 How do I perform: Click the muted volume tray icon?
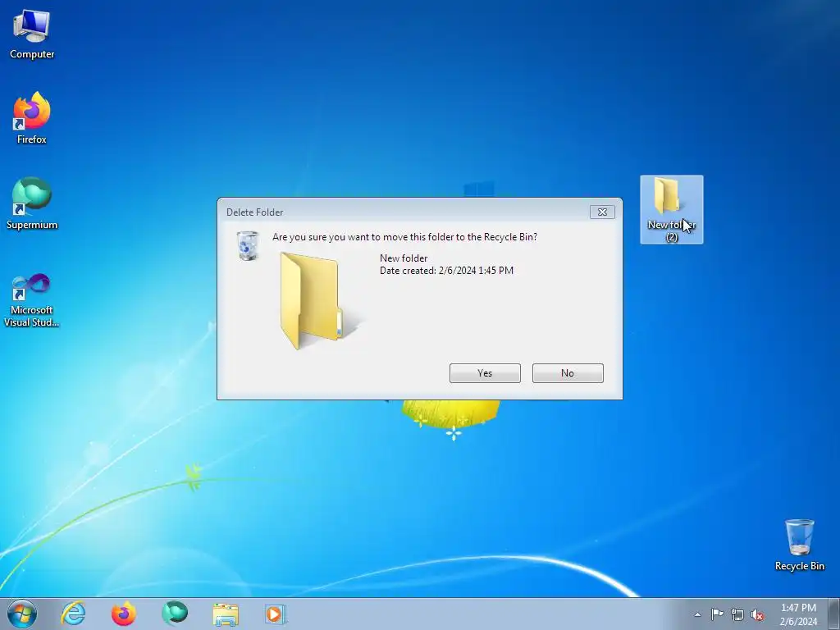[757, 614]
